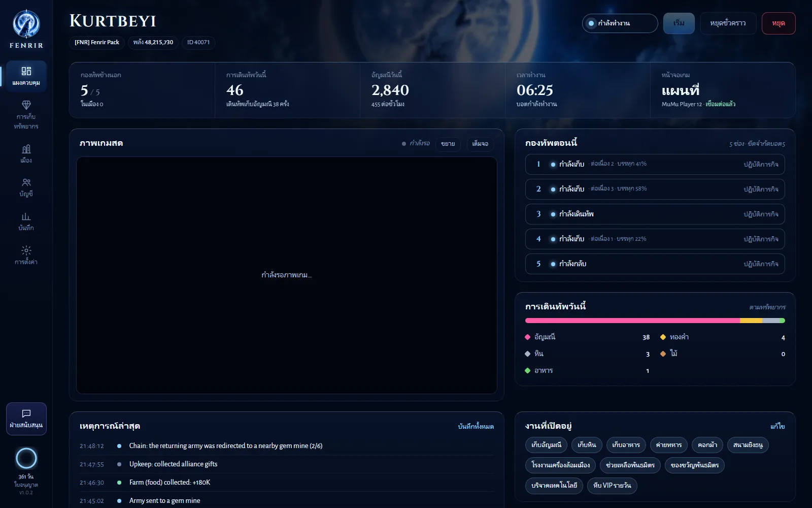812x508 pixels.
Task: Click แก้ไข to edit open tasks
Action: coord(777,426)
